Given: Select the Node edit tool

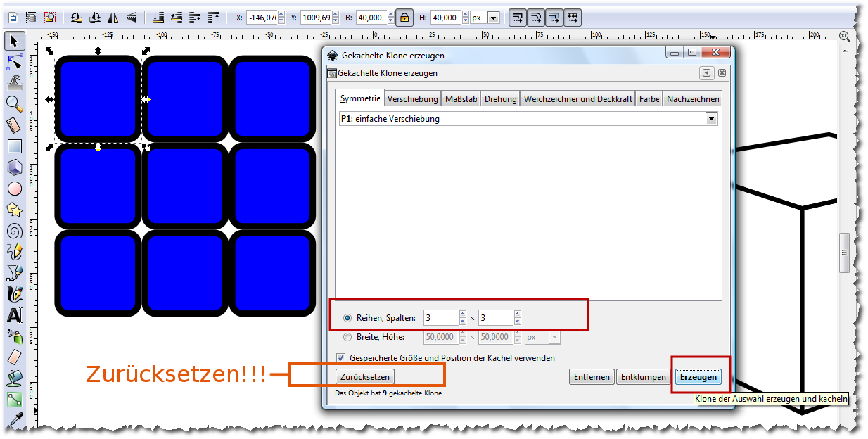Looking at the screenshot, I should tap(14, 62).
